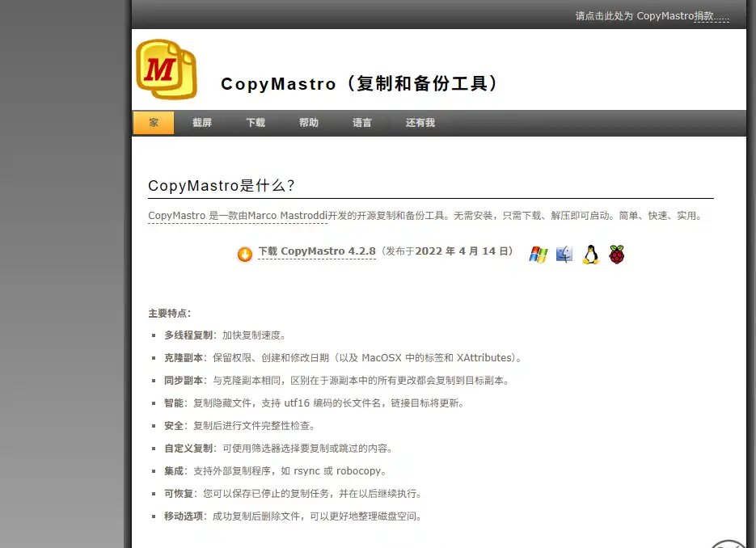Open the 帮助 help tab

coord(309,122)
